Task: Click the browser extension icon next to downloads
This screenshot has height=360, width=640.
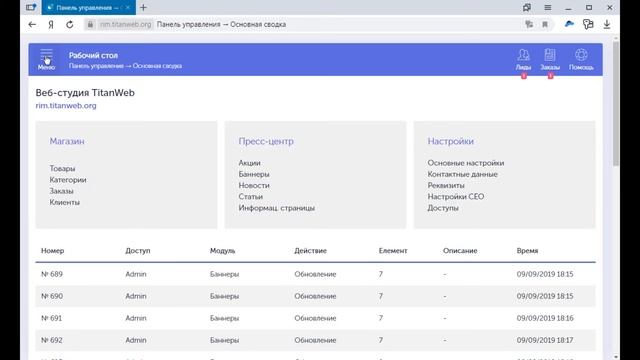Action: [588, 24]
